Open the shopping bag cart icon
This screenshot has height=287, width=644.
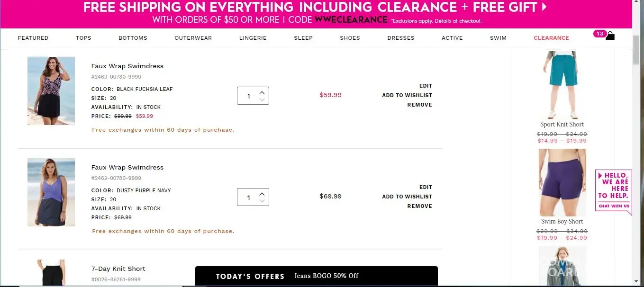610,36
